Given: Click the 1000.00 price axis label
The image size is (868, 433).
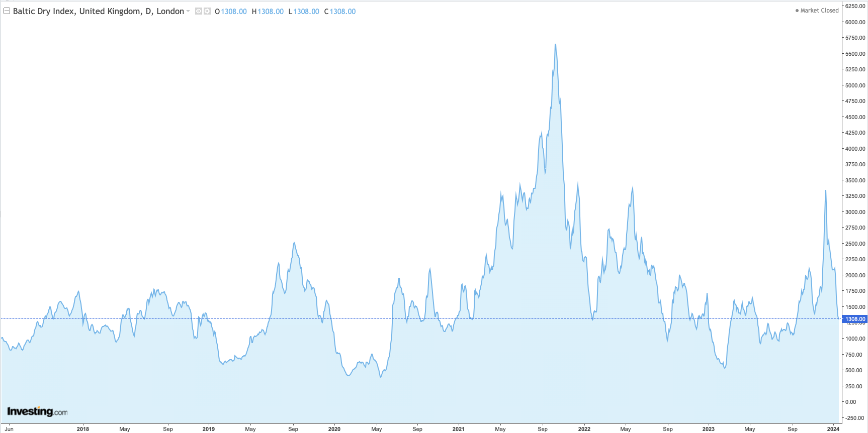Looking at the screenshot, I should coord(855,339).
